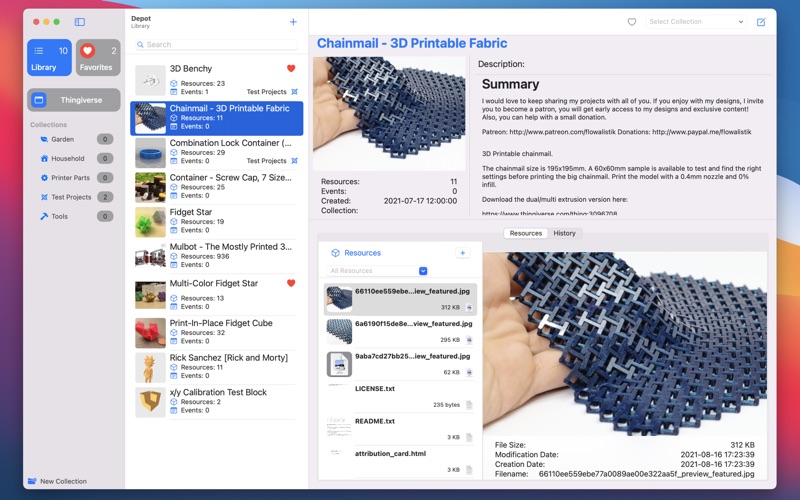Unfavorite Multi-Color Fidget Star red heart
Viewport: 800px width, 500px height.
291,283
